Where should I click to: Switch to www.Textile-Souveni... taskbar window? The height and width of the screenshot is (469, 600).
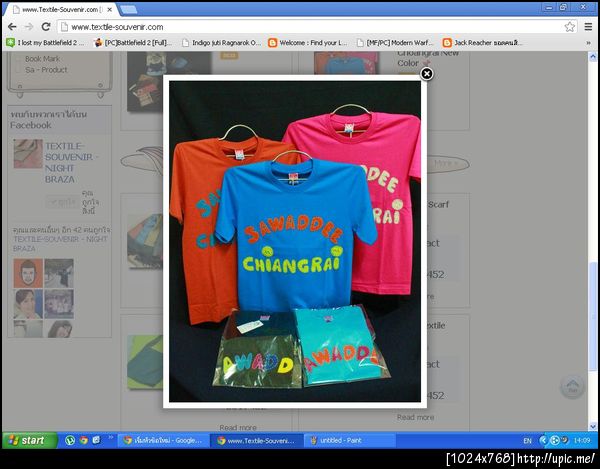tap(256, 441)
